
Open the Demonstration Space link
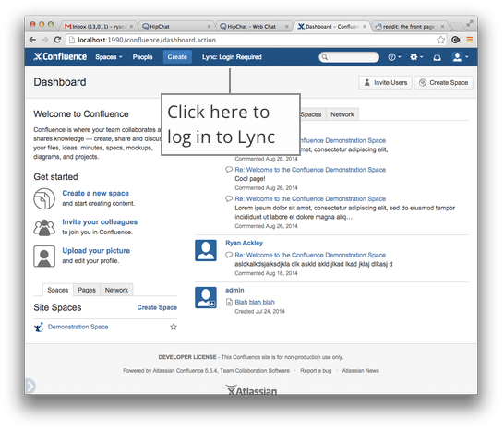(78, 327)
